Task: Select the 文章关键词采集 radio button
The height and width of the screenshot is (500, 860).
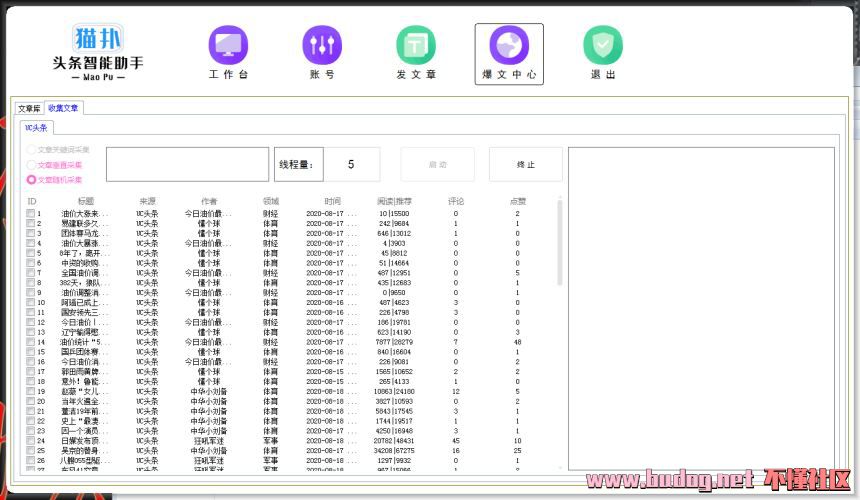Action: pyautogui.click(x=31, y=149)
